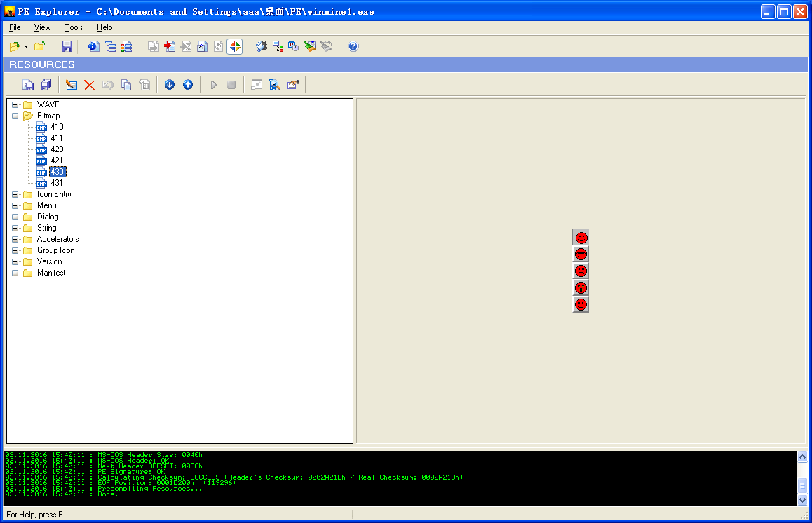Copy resource with the two-pages icon
The width and height of the screenshot is (812, 523).
coord(126,85)
